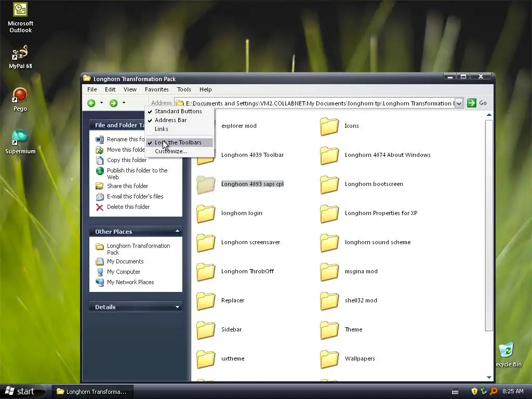Open the Forward button history dropdown
The height and width of the screenshot is (399, 532).
pos(124,103)
